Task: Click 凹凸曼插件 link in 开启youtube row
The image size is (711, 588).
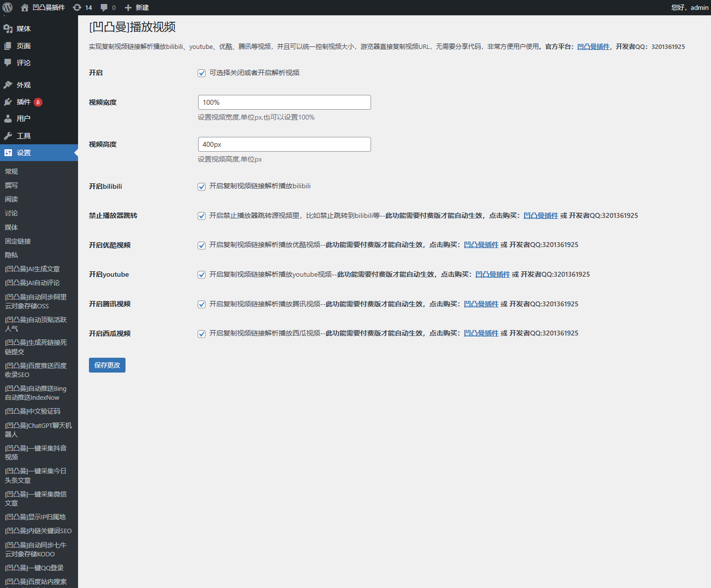Action: point(492,274)
